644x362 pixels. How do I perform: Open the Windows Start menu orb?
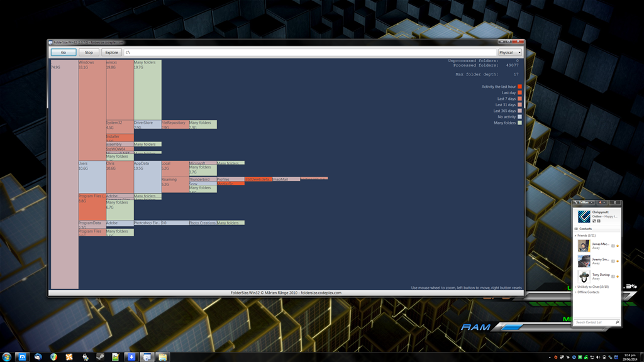(x=7, y=356)
